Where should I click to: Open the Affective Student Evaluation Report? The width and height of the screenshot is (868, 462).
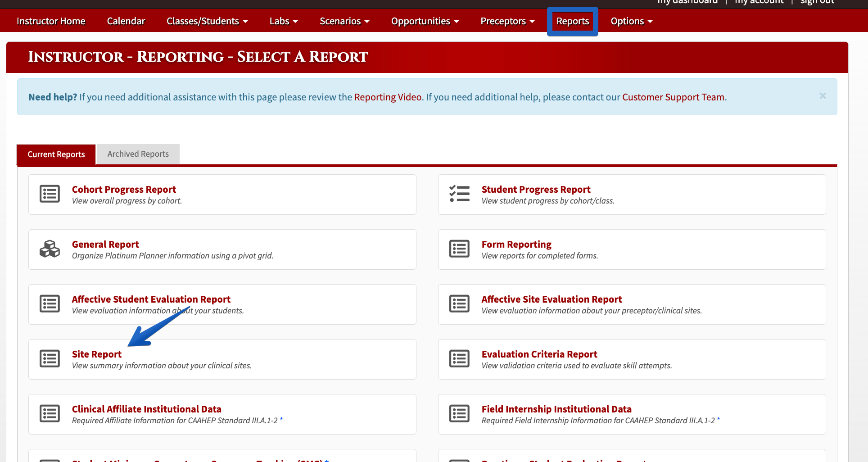(x=151, y=299)
